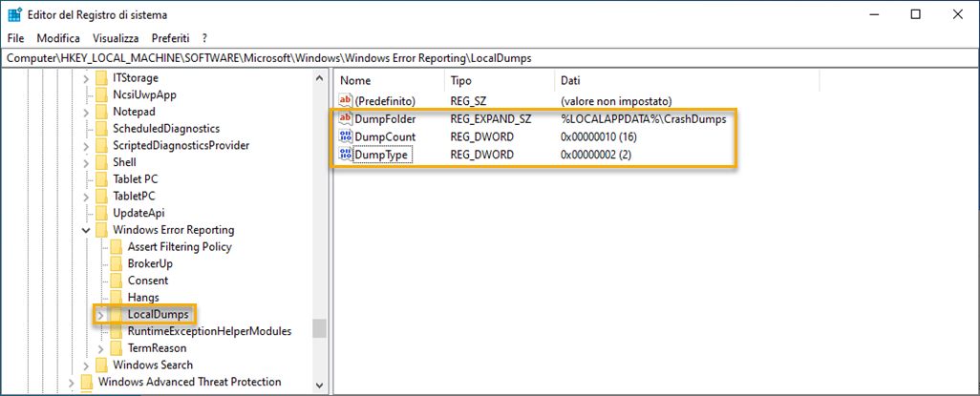Click the DumpCount DWORD value icon

(x=346, y=136)
